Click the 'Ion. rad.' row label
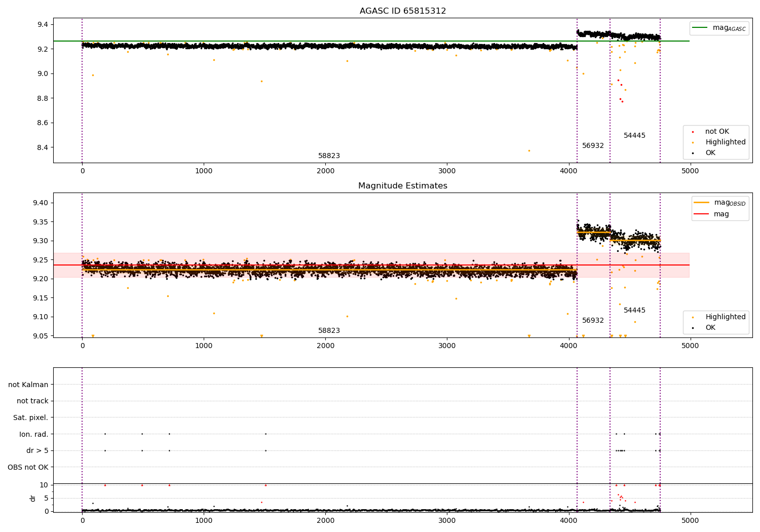 coord(34,434)
